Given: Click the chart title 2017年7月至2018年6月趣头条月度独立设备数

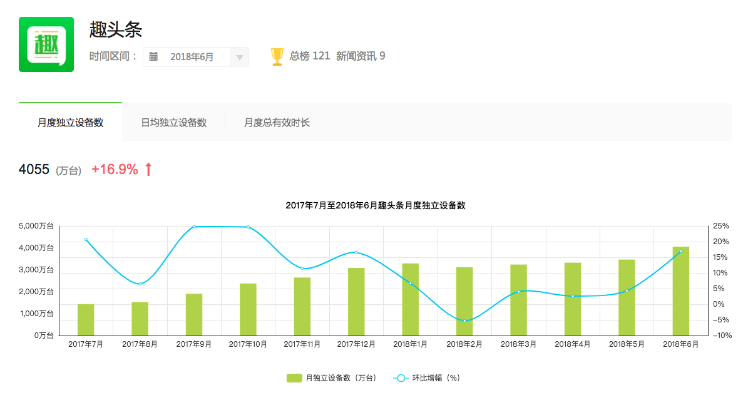Looking at the screenshot, I should click(x=375, y=205).
